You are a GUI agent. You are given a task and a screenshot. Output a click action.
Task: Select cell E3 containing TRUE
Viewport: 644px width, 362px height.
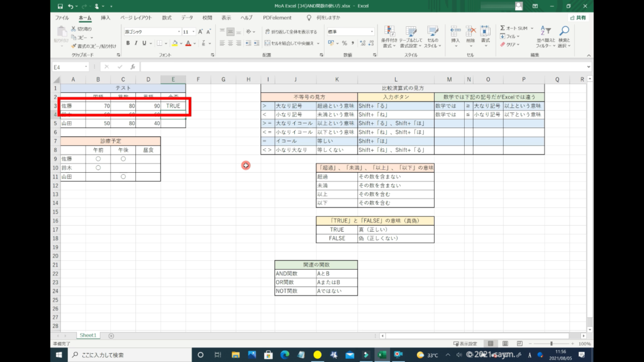173,106
